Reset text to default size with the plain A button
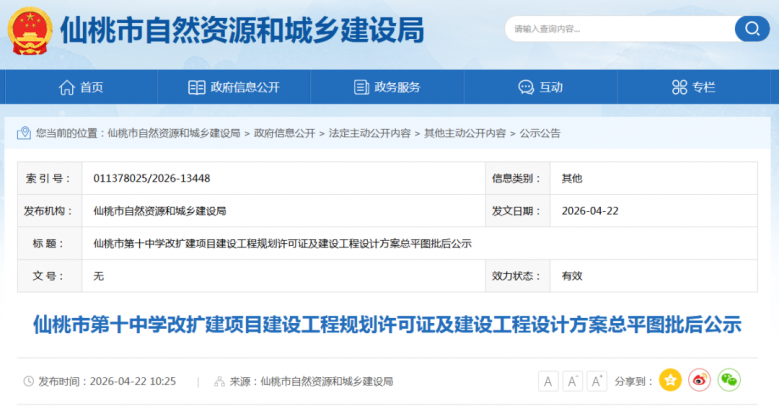Screen dimensions: 779x406 click(x=548, y=381)
